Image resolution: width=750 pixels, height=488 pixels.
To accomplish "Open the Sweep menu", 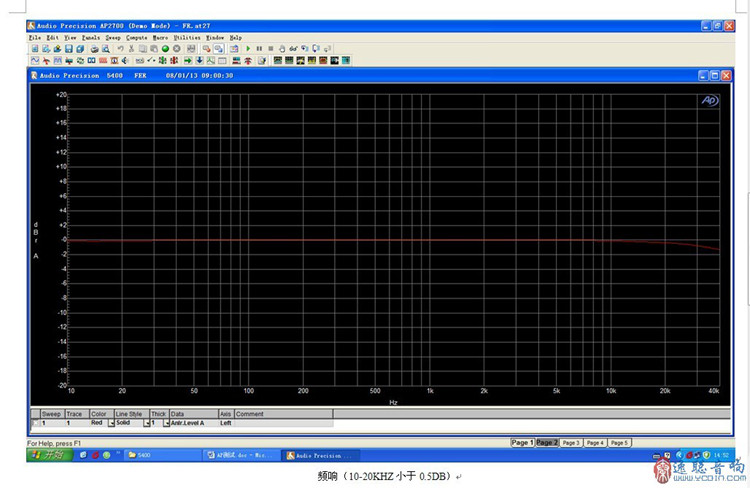I will click(113, 37).
